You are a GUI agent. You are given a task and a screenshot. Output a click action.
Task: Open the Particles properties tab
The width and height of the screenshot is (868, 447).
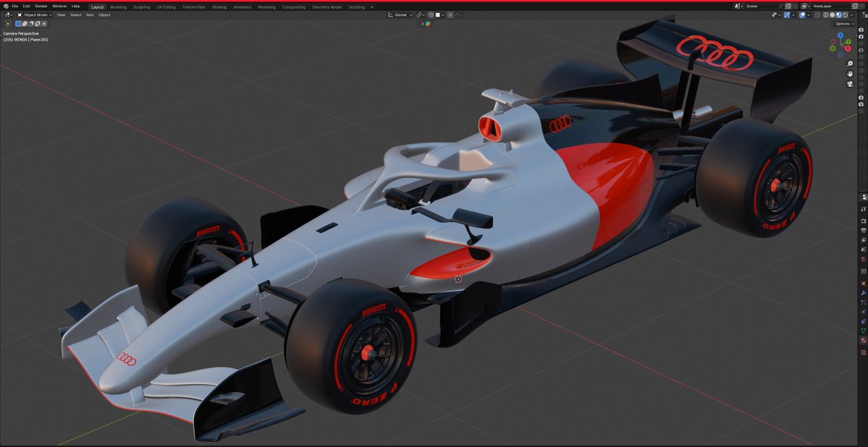[863, 302]
